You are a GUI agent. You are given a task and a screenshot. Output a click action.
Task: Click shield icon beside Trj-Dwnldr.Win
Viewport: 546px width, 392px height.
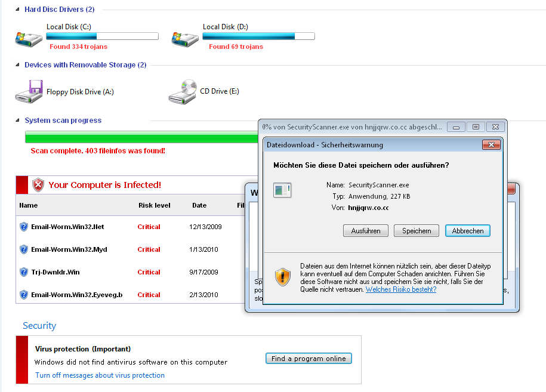[x=24, y=272]
